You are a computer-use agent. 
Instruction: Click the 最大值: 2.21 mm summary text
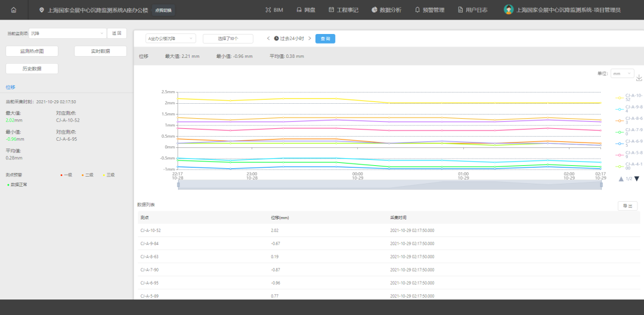point(182,56)
